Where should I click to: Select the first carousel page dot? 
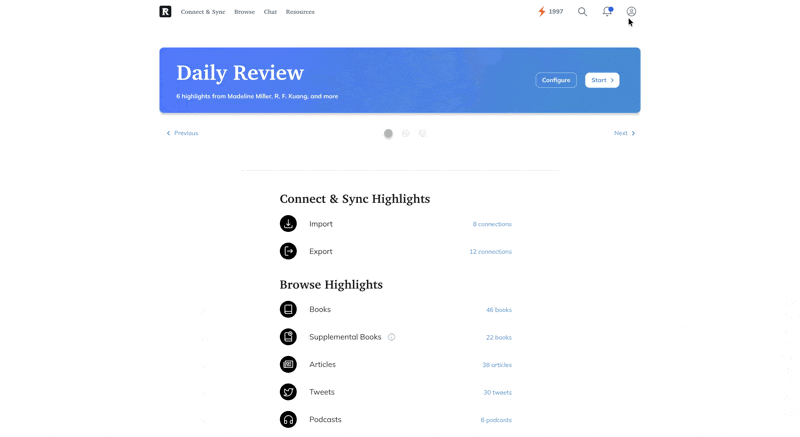(x=388, y=134)
